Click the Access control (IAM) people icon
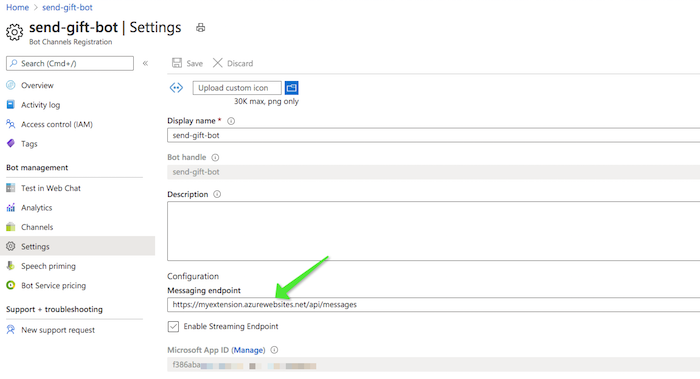This screenshot has width=700, height=379. pyautogui.click(x=11, y=124)
